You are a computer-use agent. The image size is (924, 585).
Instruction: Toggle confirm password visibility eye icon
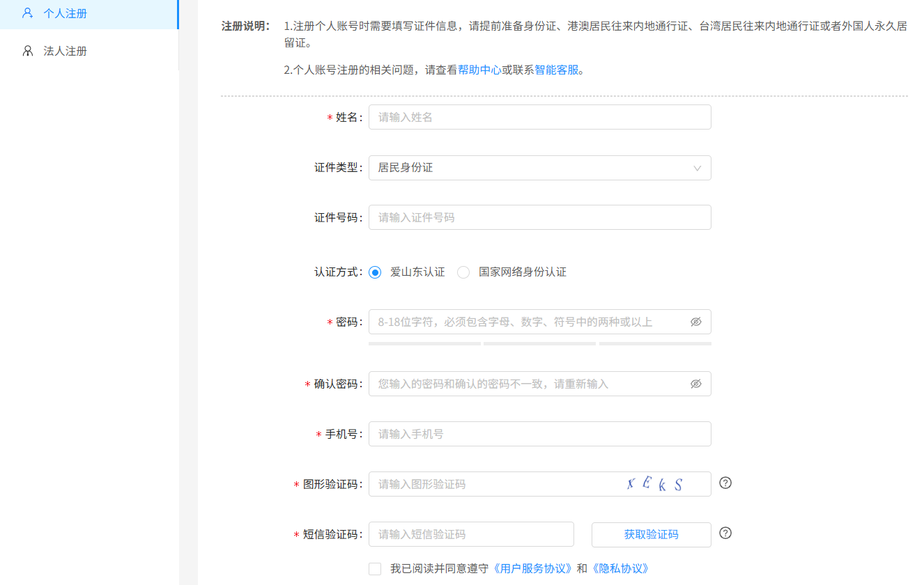point(695,384)
